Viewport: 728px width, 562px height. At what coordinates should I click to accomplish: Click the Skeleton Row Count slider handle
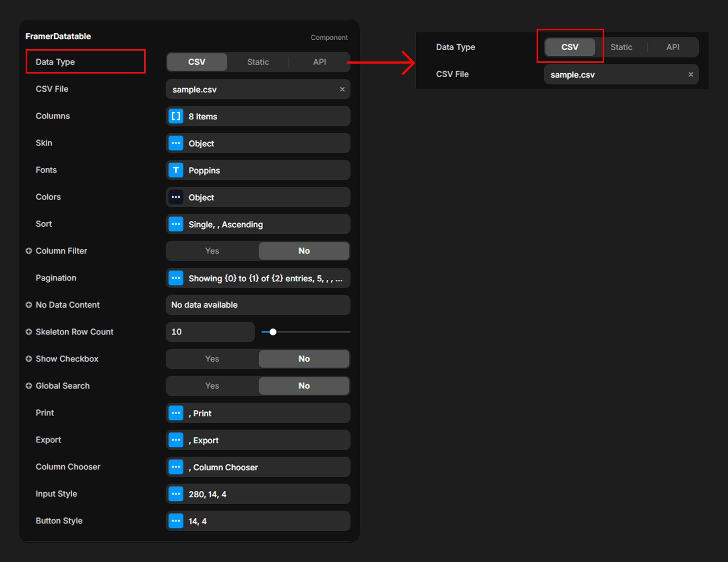pyautogui.click(x=273, y=332)
